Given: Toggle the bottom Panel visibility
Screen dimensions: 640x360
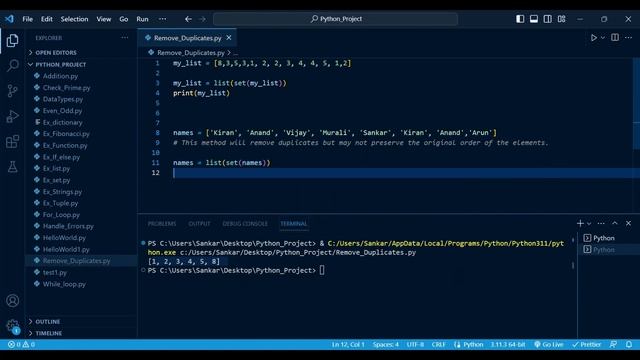Looking at the screenshot, I should 534,19.
